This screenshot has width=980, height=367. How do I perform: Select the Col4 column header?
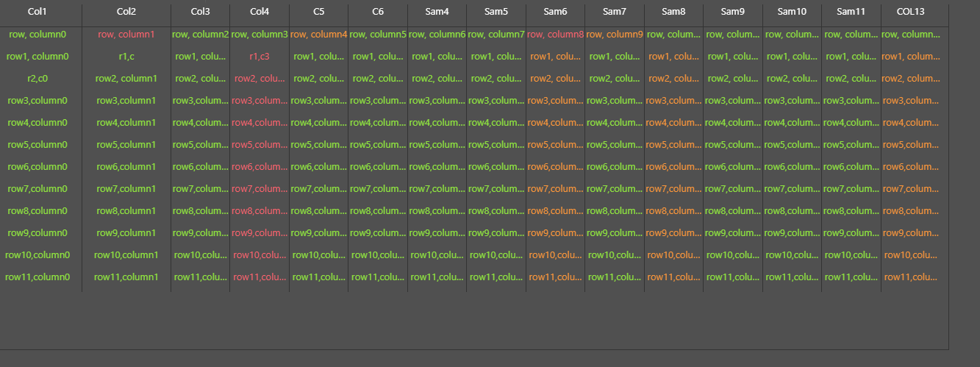tap(260, 12)
